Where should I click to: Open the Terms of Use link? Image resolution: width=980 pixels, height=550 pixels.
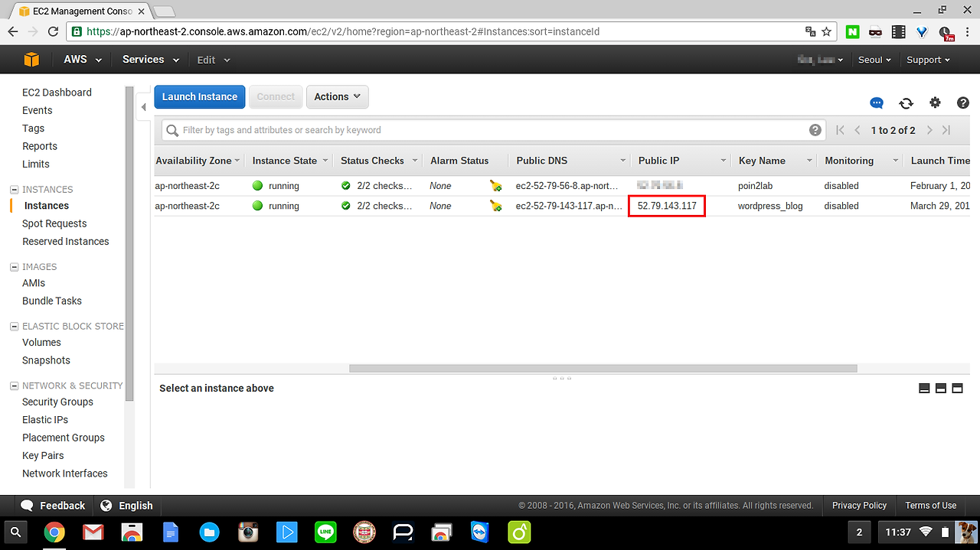click(930, 506)
